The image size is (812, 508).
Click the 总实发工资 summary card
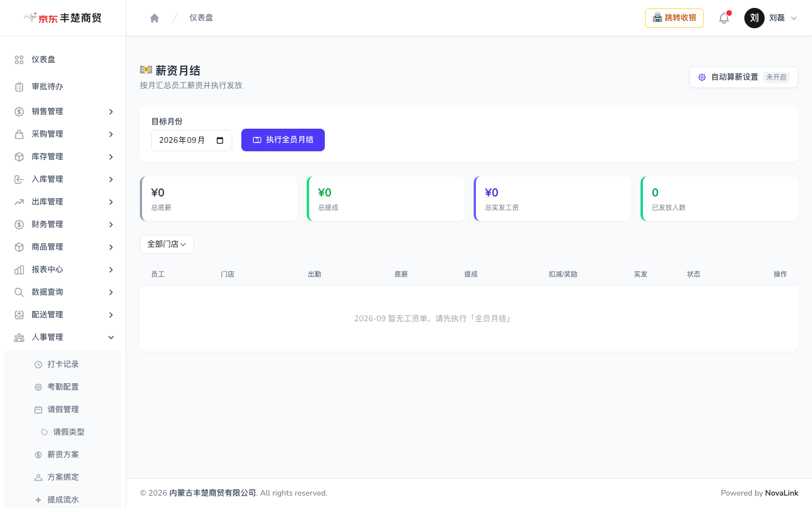[553, 199]
